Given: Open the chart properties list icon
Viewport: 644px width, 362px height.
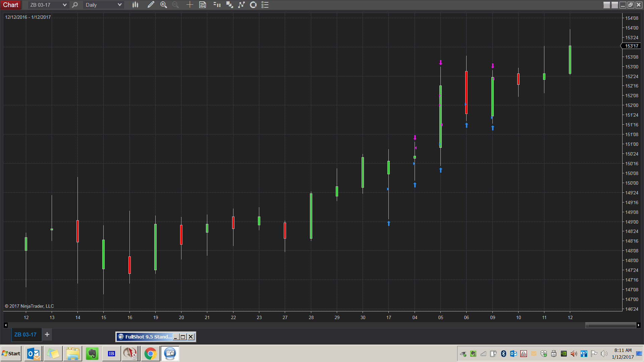Looking at the screenshot, I should click(x=265, y=5).
